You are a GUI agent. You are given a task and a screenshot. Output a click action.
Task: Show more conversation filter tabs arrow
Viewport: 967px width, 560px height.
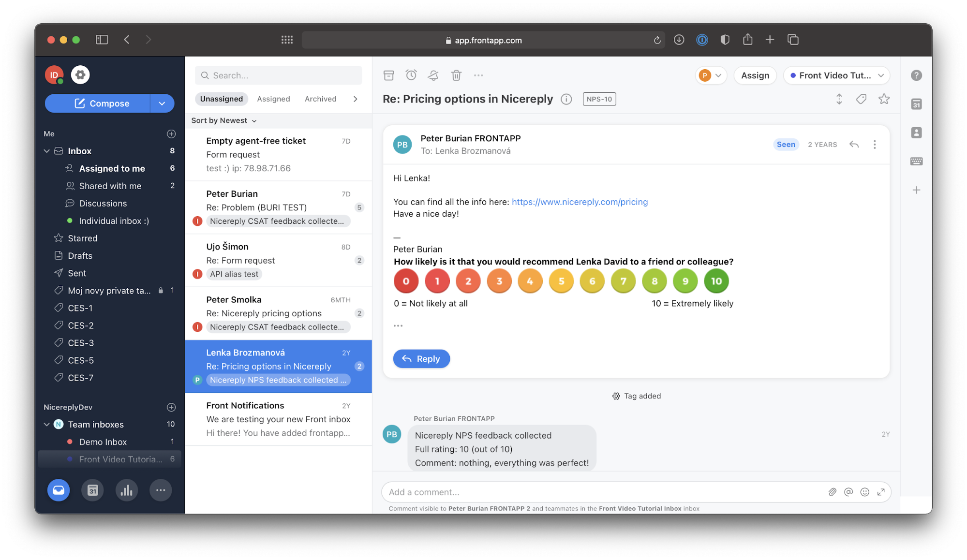click(356, 99)
